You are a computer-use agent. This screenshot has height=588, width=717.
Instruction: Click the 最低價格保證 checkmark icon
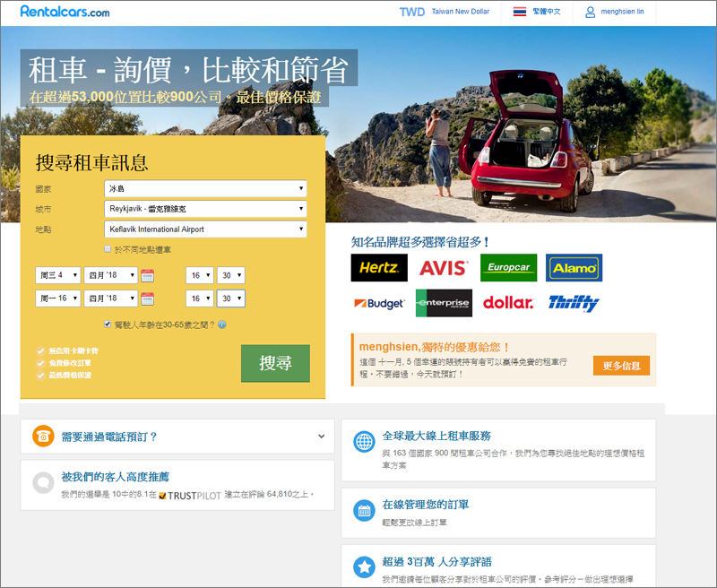[40, 376]
